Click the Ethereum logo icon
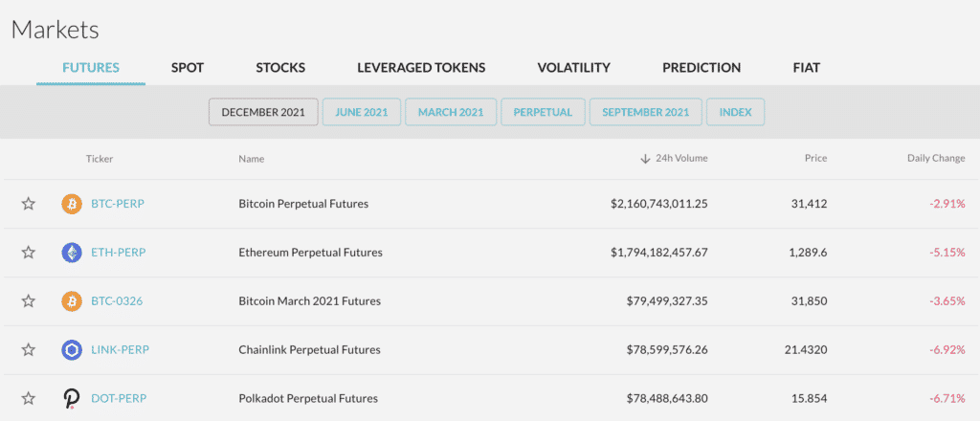Screen dimensions: 980x421 coord(72,253)
